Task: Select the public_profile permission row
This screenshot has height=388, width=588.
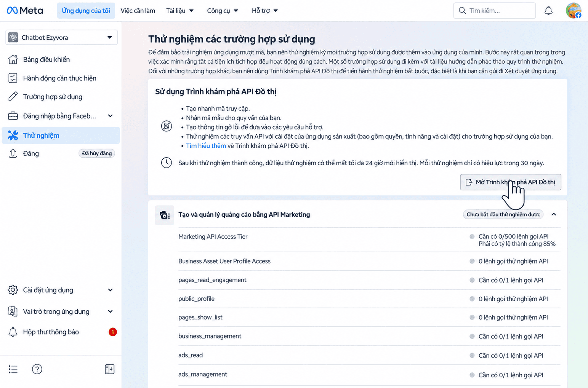Action: tap(369, 299)
